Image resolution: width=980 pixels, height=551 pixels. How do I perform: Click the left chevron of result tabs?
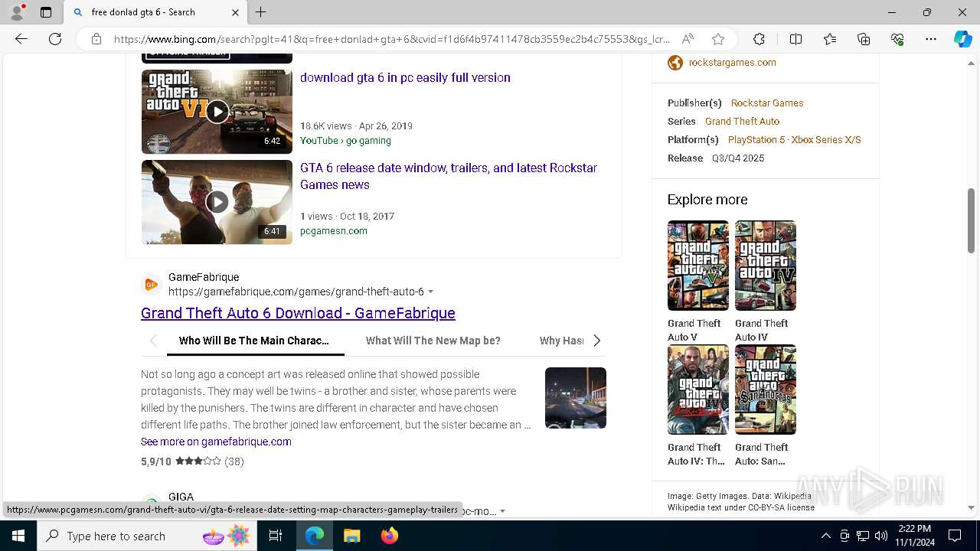click(153, 341)
